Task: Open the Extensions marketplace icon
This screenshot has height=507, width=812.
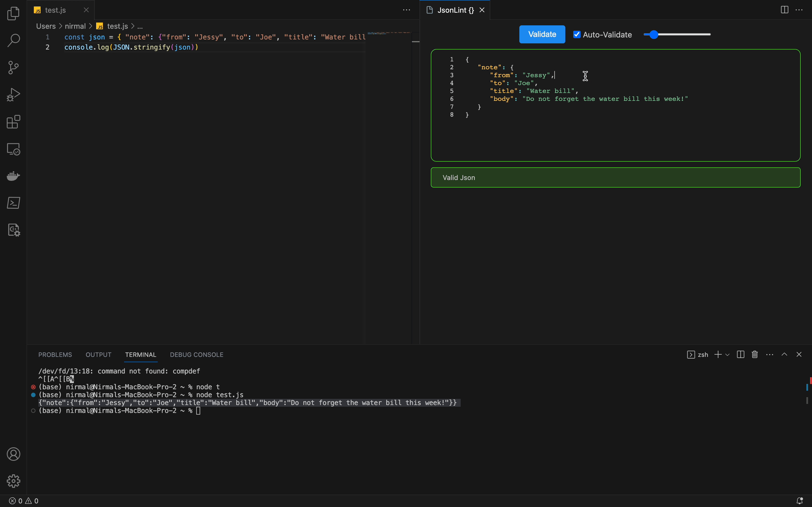Action: pos(14,122)
